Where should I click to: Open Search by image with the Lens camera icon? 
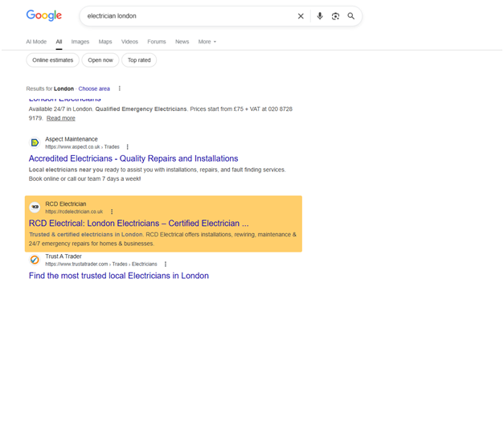pyautogui.click(x=335, y=16)
